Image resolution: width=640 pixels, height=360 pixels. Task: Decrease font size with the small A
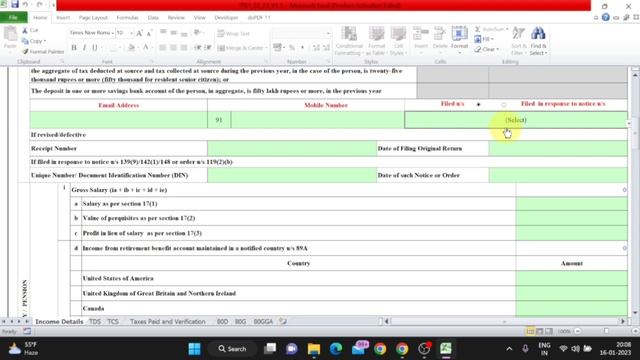[x=149, y=33]
